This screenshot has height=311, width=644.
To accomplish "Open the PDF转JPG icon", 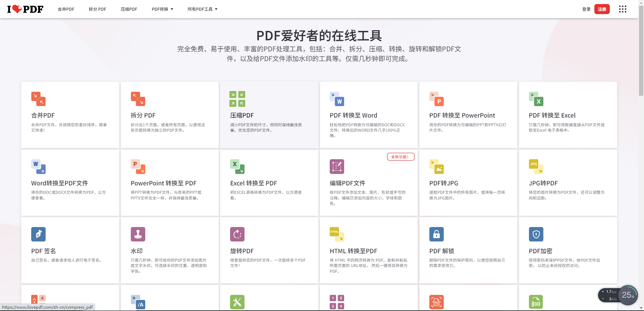I will click(x=436, y=167).
